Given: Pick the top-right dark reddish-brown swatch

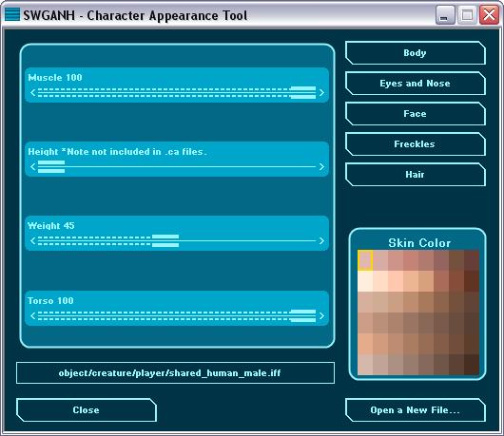Looking at the screenshot, I should [472, 260].
